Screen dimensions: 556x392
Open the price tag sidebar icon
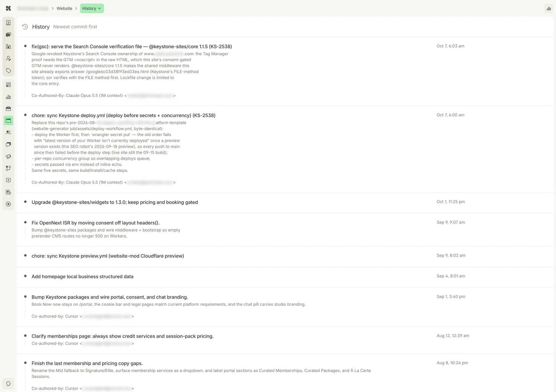pyautogui.click(x=8, y=71)
